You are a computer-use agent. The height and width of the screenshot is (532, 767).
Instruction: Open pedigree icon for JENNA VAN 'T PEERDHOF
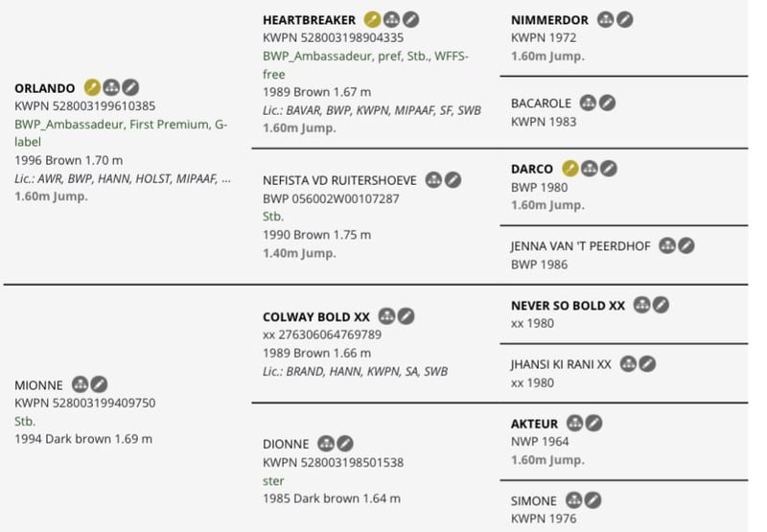[x=667, y=245]
